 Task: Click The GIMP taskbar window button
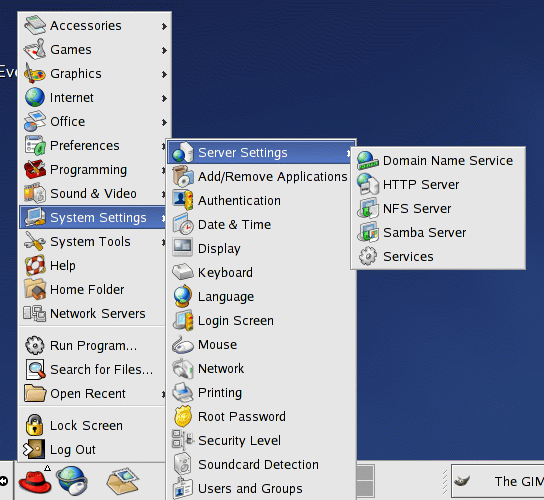[498, 481]
